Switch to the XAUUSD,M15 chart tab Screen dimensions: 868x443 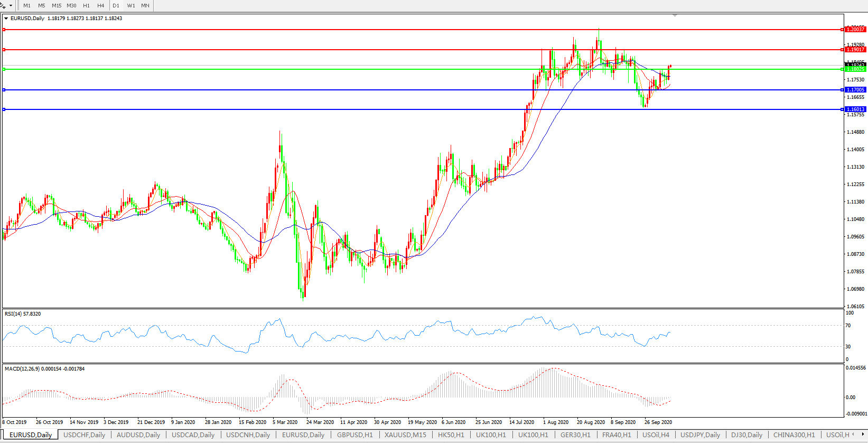pos(405,435)
